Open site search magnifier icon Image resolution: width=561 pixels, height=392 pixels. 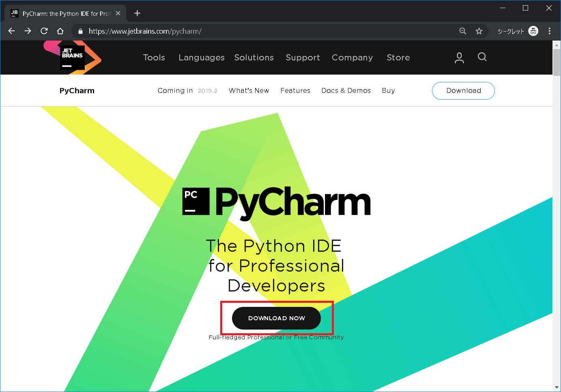click(x=482, y=57)
